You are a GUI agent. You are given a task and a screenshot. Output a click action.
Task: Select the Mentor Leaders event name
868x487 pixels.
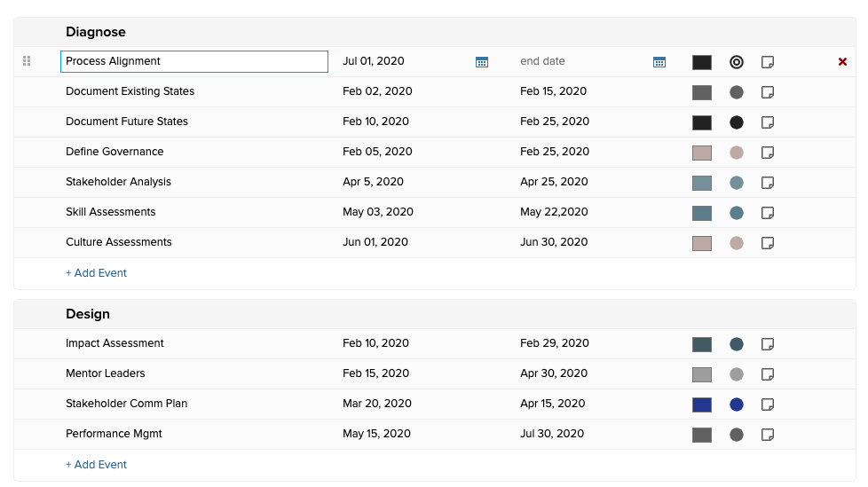click(106, 373)
